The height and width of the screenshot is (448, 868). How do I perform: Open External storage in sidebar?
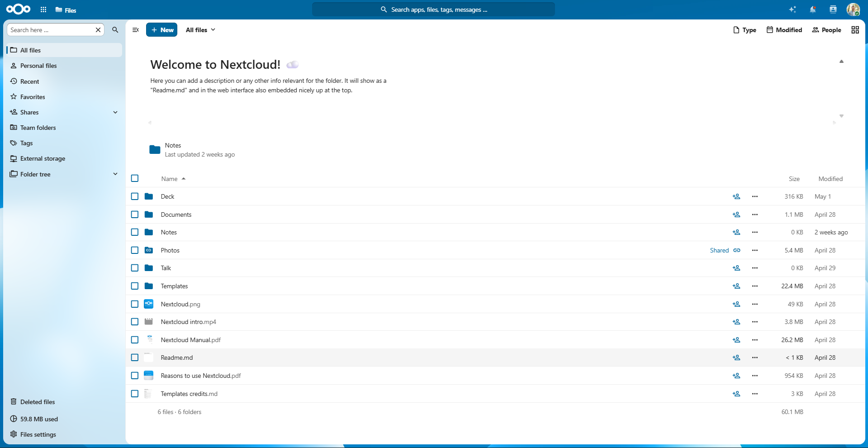point(64,158)
